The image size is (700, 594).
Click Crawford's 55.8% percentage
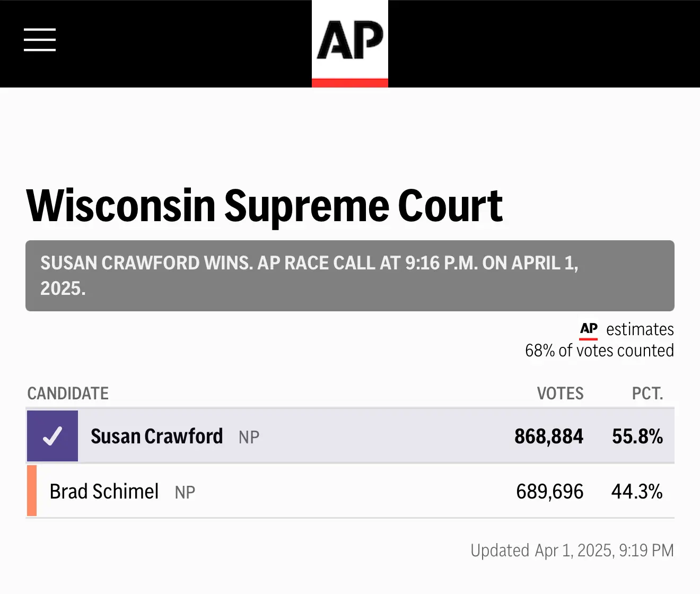[x=637, y=436]
